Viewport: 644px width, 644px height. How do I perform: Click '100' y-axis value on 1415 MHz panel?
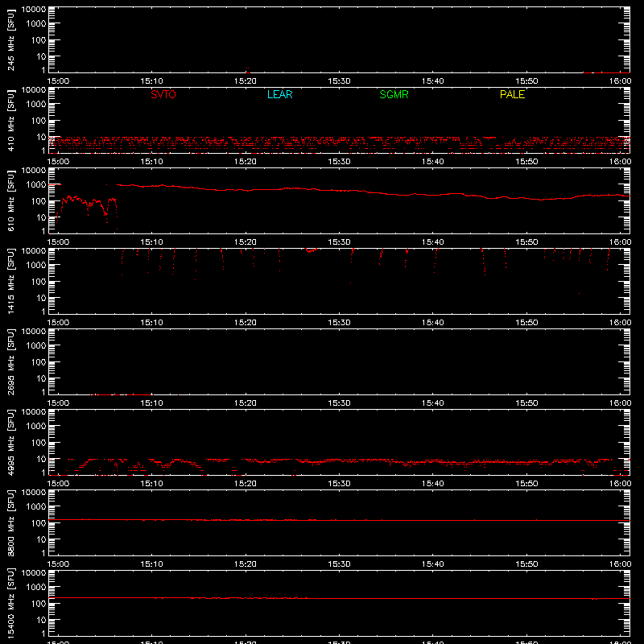(x=39, y=281)
